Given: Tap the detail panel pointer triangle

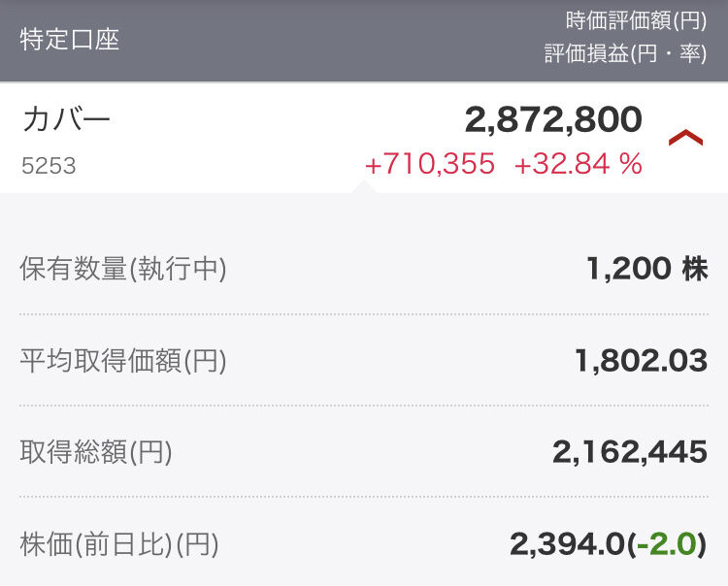Looking at the screenshot, I should pyautogui.click(x=364, y=187).
